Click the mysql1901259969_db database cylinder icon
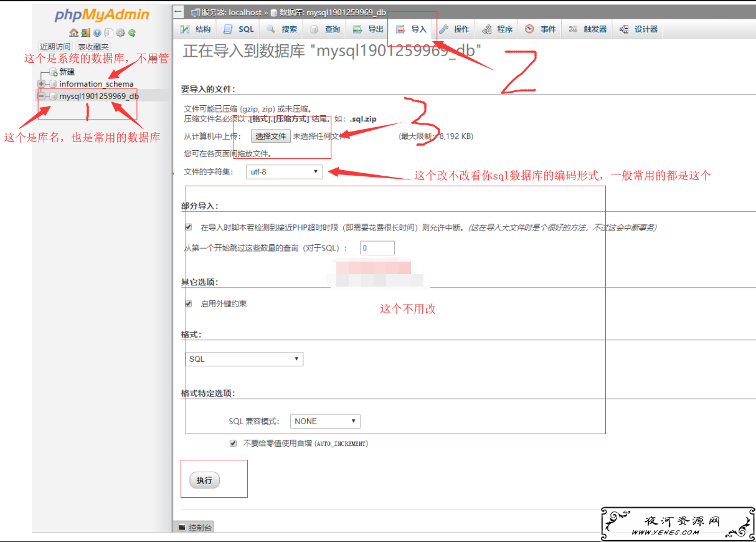 pyautogui.click(x=53, y=97)
